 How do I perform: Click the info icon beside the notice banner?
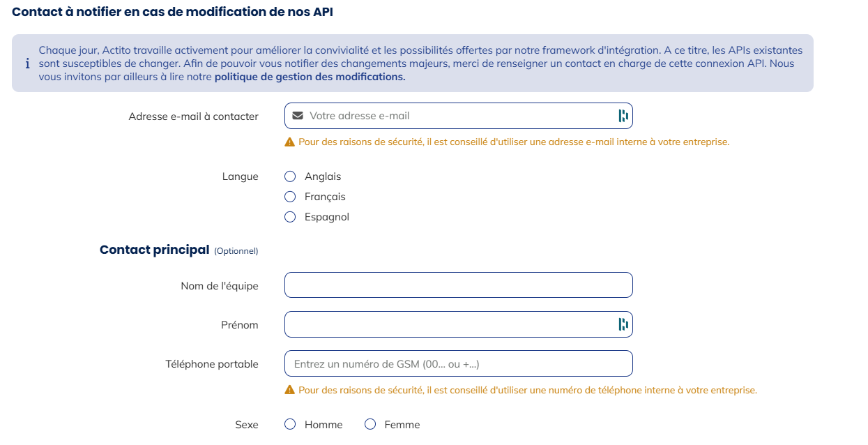[28, 63]
